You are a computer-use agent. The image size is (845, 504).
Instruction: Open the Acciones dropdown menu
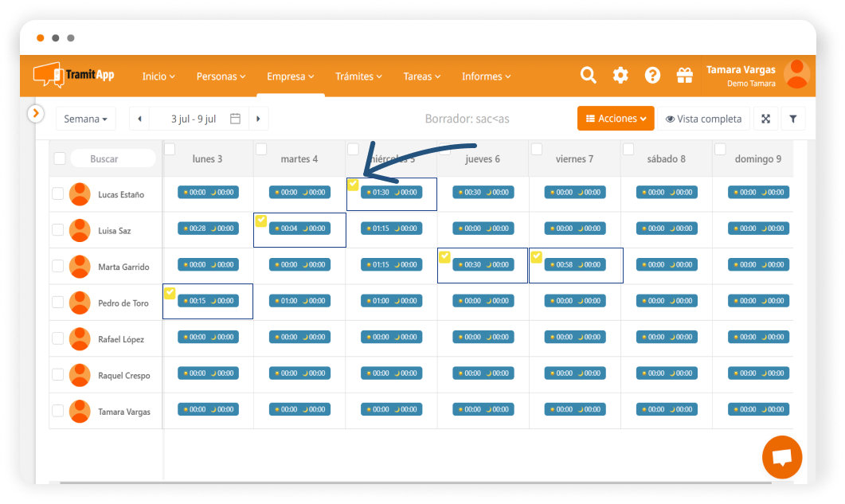click(x=616, y=119)
